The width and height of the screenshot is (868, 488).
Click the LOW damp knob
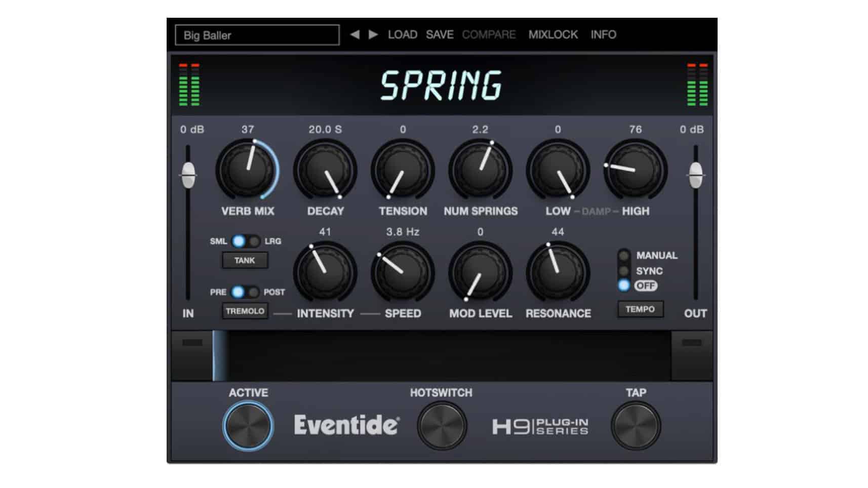coord(558,170)
